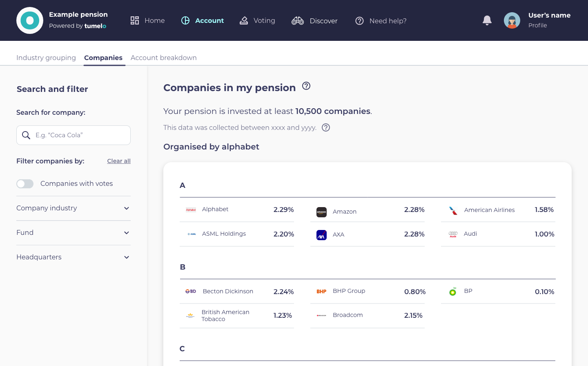Click the AXA logo
The height and width of the screenshot is (366, 588).
pos(322,235)
